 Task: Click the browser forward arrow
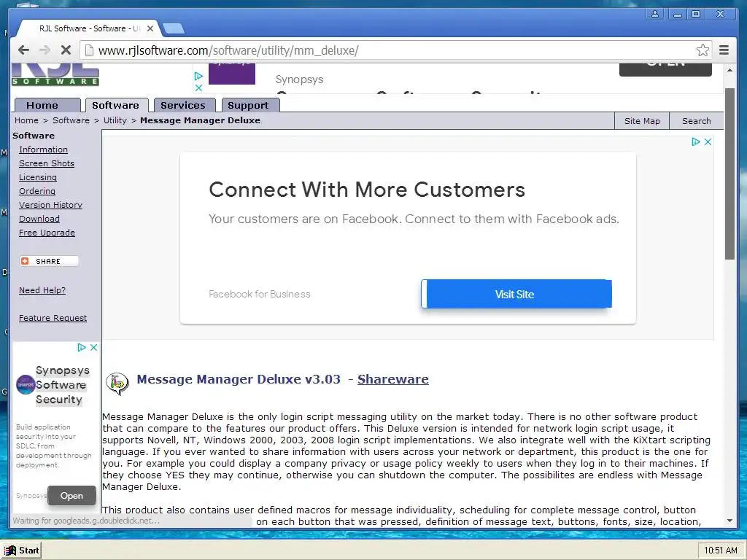[44, 50]
